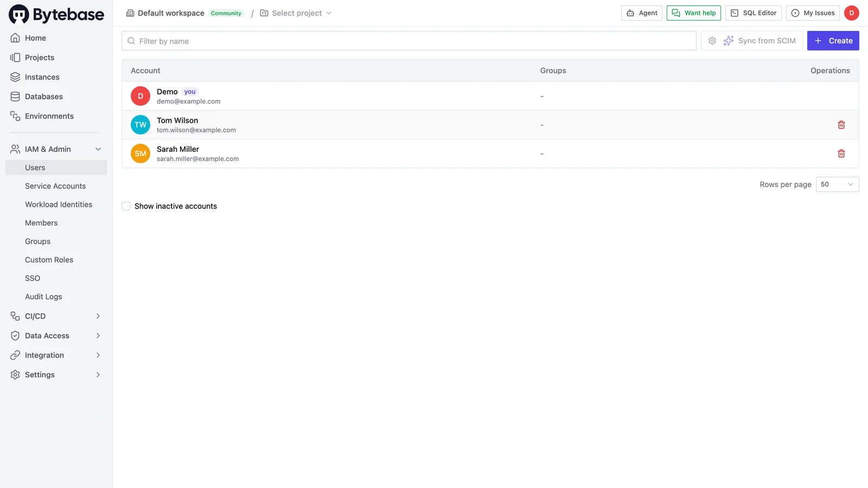Click the Account column header
This screenshot has height=488, width=868.
(x=145, y=70)
